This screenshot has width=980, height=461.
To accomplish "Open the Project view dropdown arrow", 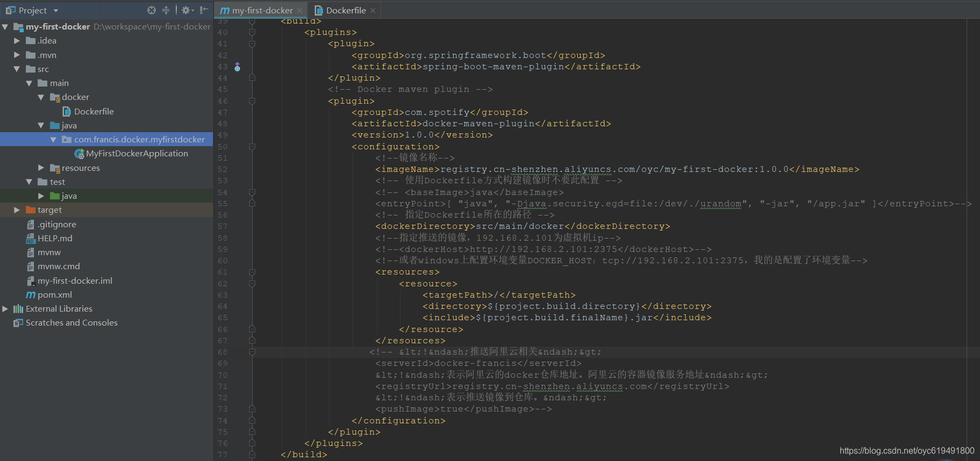I will click(56, 11).
